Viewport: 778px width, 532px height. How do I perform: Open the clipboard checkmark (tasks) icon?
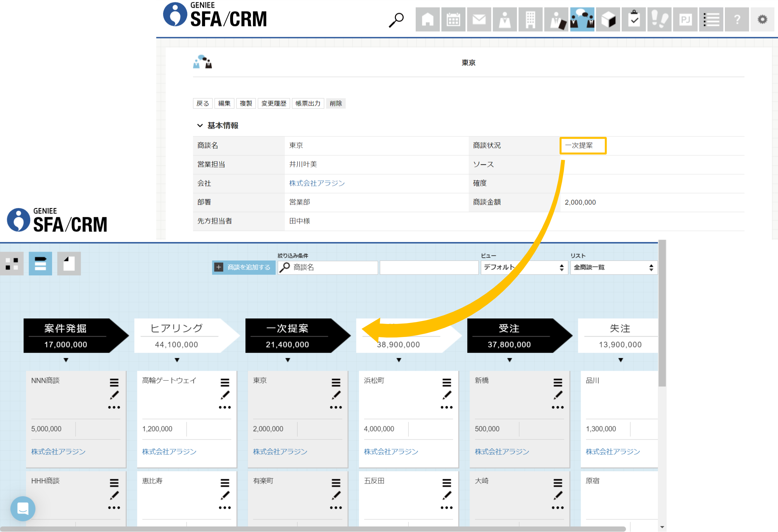point(634,20)
